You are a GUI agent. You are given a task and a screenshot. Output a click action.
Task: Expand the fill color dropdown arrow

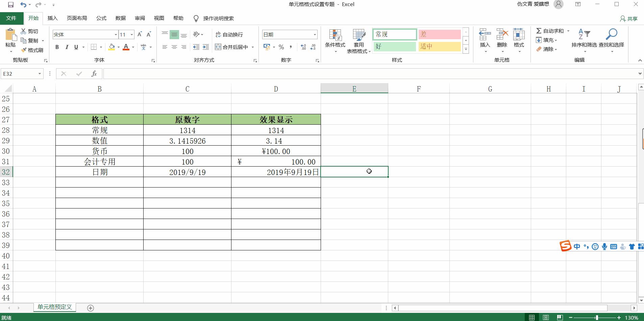pos(118,47)
